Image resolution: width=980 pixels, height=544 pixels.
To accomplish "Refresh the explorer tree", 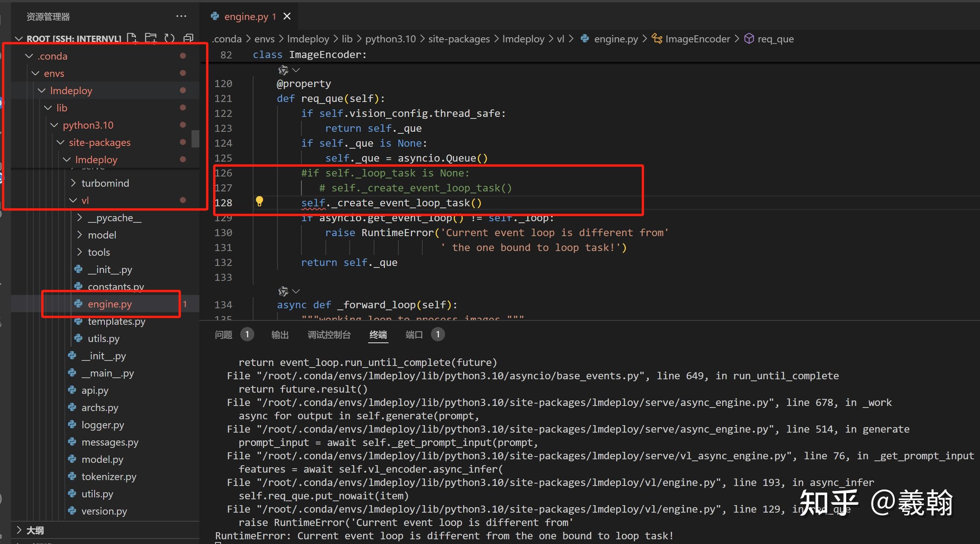I will (170, 38).
